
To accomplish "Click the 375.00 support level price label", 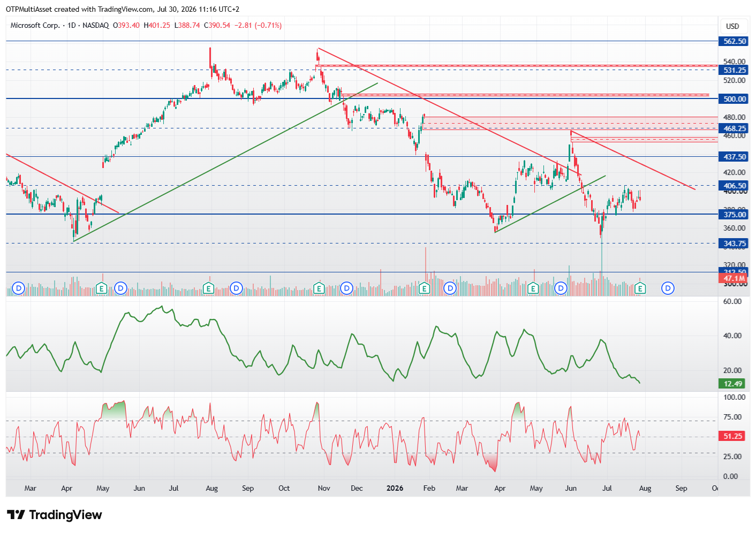I will click(735, 215).
